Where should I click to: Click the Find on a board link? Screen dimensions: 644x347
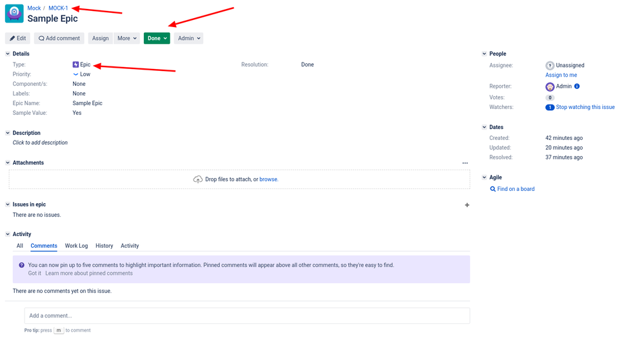[516, 189]
